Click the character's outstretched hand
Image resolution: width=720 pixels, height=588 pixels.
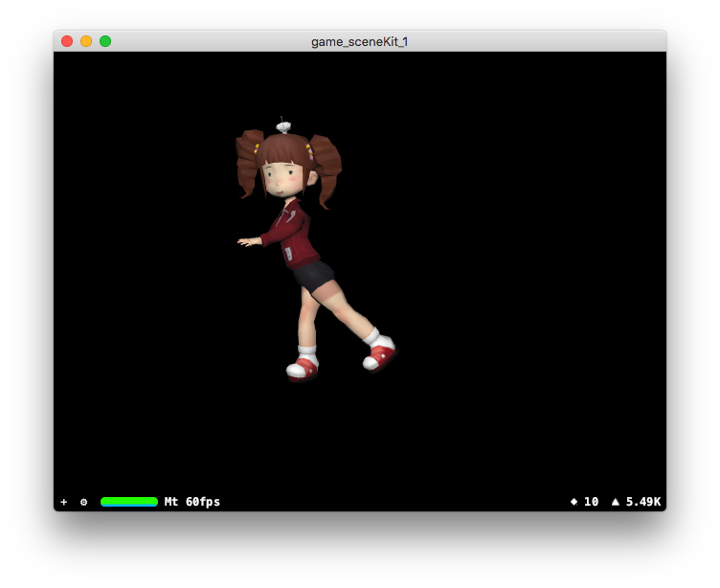pos(248,241)
